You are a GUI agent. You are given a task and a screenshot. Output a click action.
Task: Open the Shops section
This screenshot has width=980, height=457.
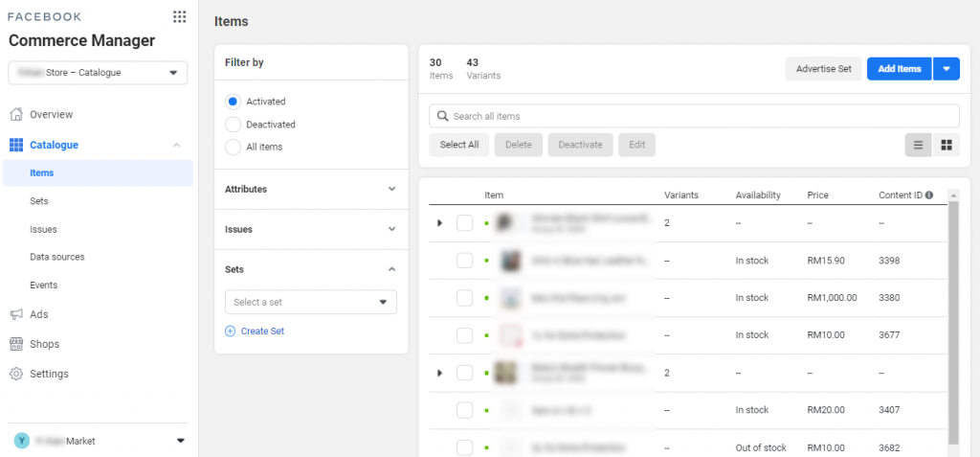coord(44,344)
